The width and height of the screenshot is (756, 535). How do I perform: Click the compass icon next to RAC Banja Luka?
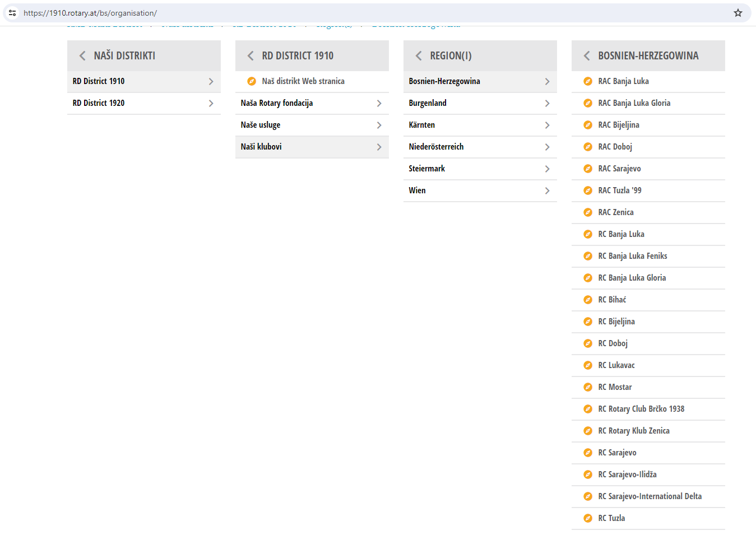click(x=587, y=81)
